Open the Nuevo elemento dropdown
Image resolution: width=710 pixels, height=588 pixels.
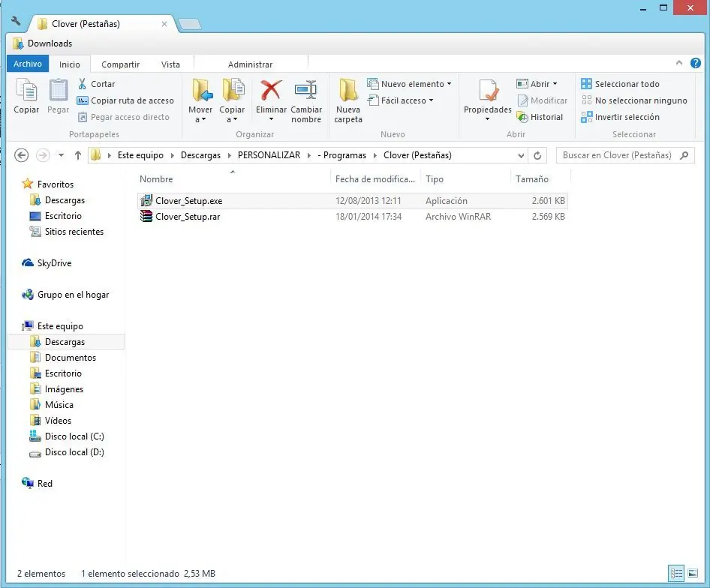coord(410,84)
